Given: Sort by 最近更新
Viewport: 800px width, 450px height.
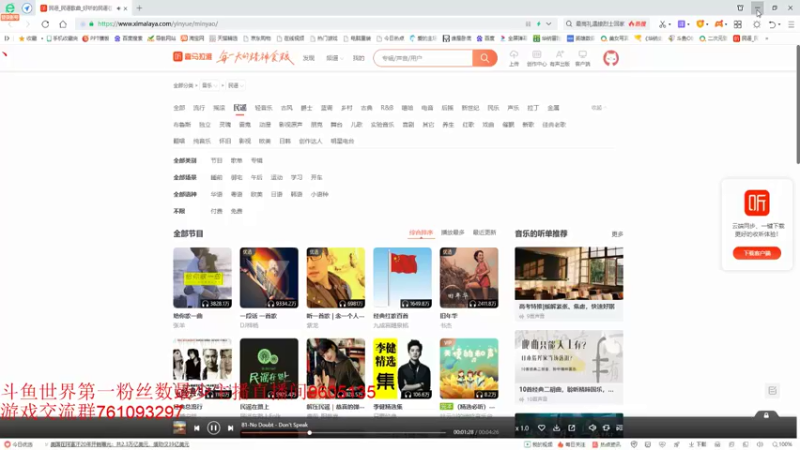Looking at the screenshot, I should (x=484, y=233).
